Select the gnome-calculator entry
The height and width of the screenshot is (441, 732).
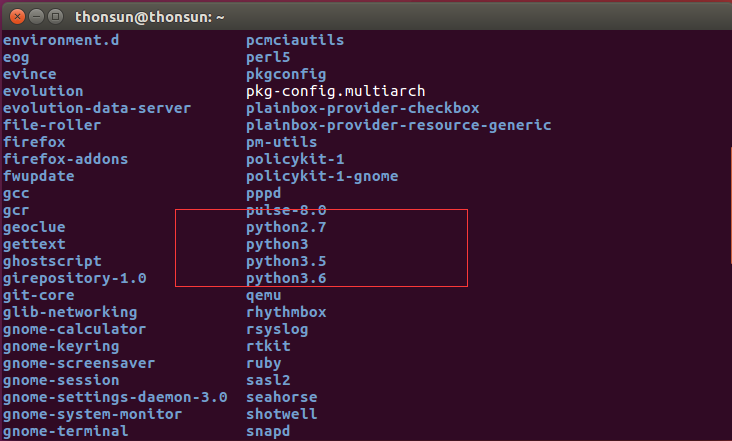74,329
